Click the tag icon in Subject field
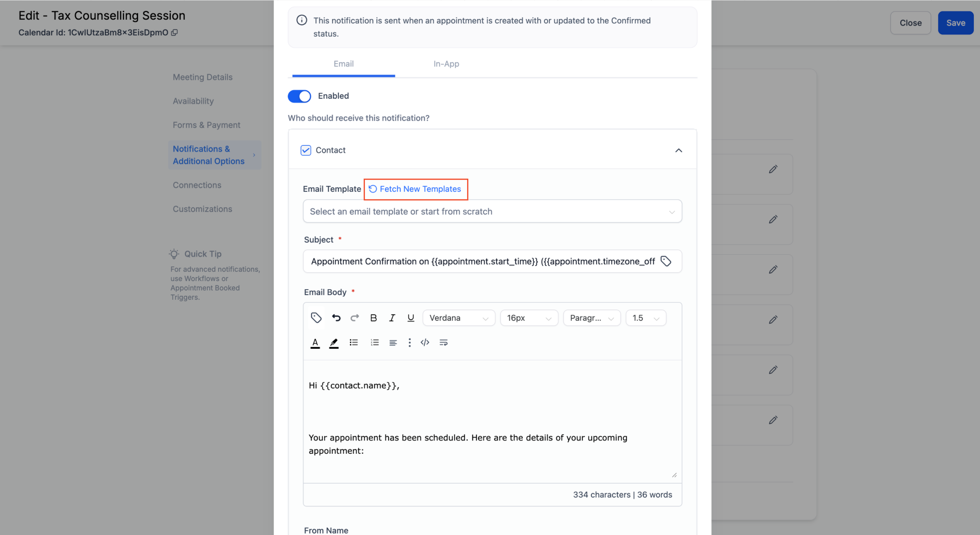This screenshot has height=535, width=980. (666, 261)
